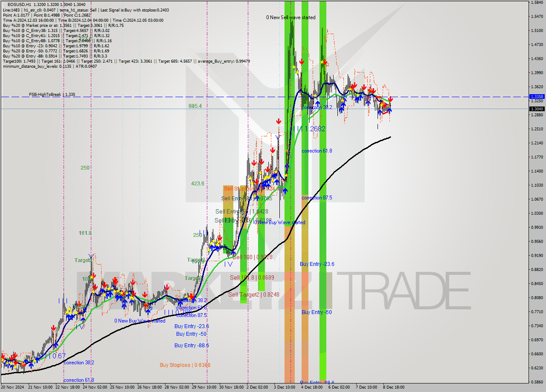
Task: Select the '4 Dec 18:00' time label
Action: pos(311,388)
